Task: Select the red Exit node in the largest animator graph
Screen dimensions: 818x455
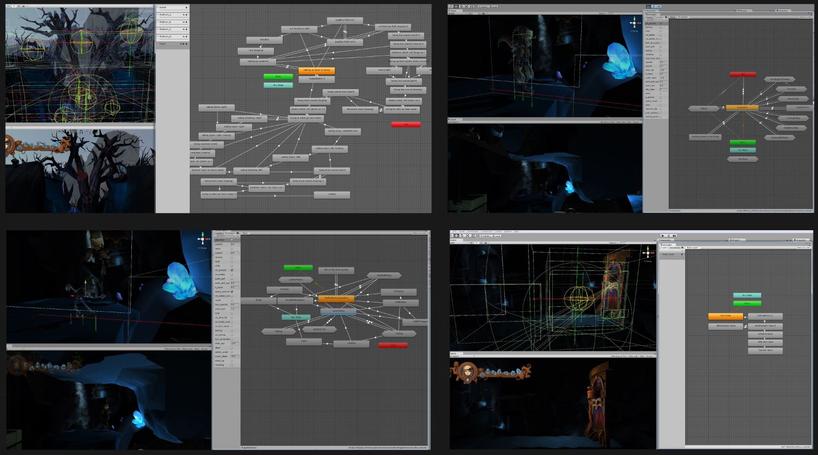Action: click(x=405, y=124)
